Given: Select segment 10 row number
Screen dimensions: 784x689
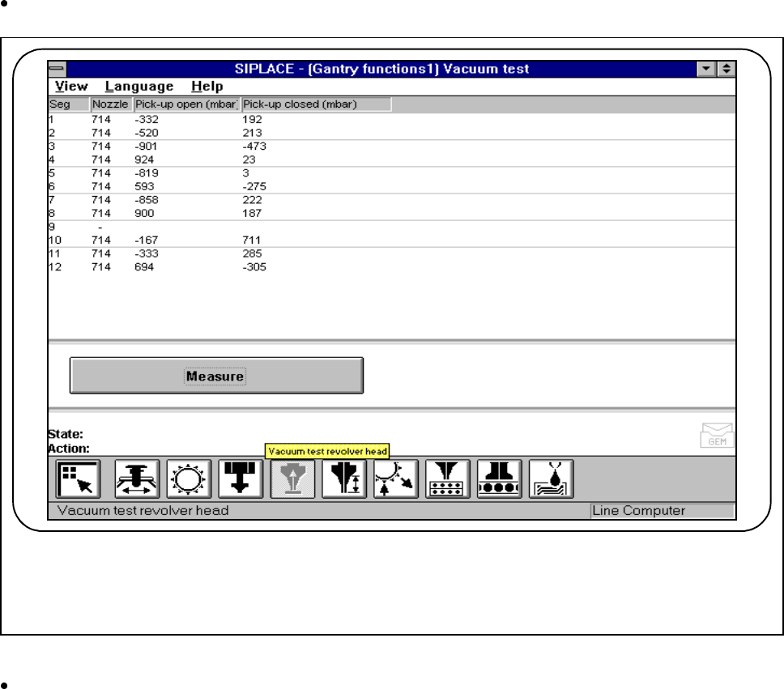Looking at the screenshot, I should click(x=55, y=240).
